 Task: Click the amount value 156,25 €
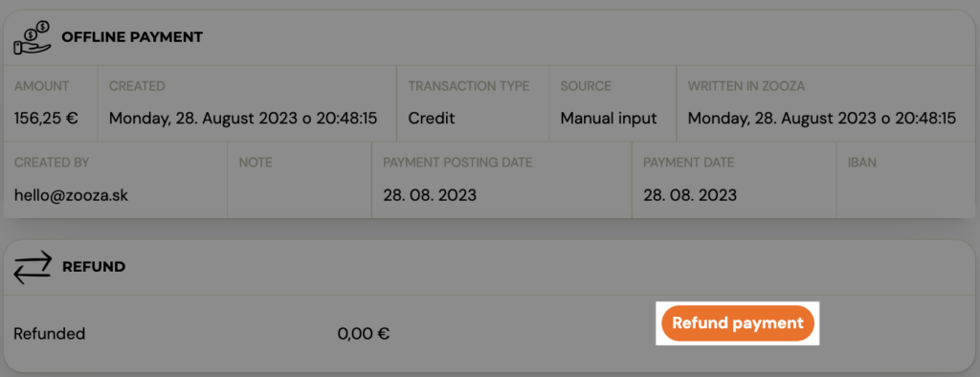click(x=46, y=118)
